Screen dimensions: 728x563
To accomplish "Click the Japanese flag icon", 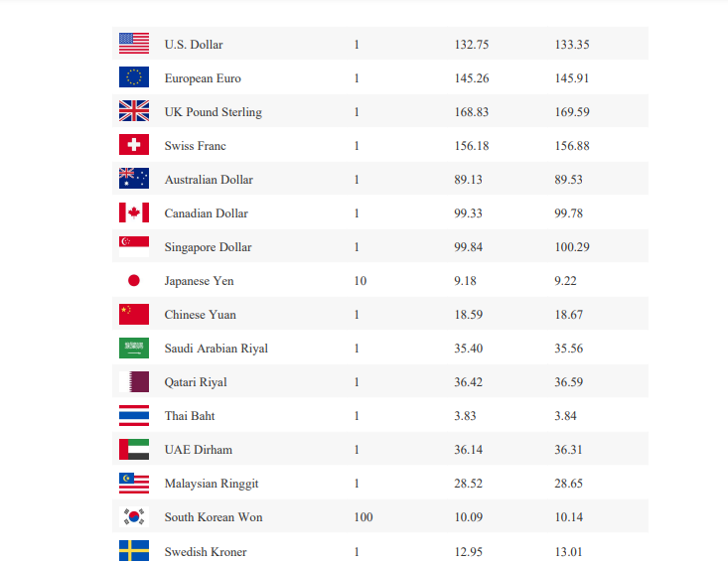I will 134,280.
